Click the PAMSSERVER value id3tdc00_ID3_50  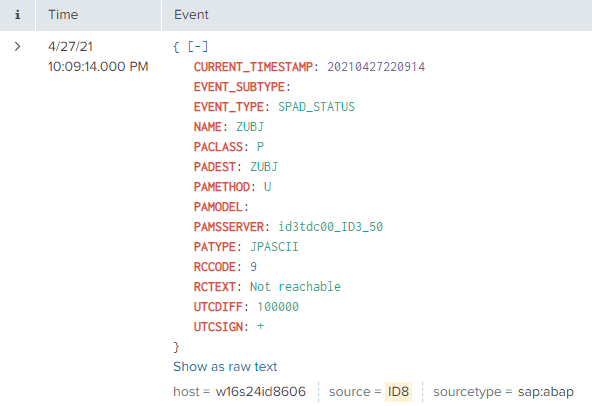(x=330, y=227)
